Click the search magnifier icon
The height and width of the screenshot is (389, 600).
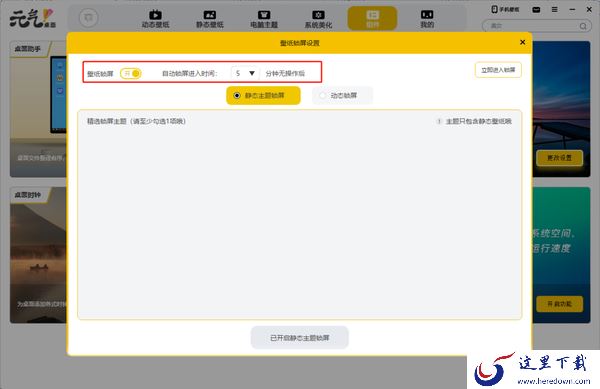(583, 26)
